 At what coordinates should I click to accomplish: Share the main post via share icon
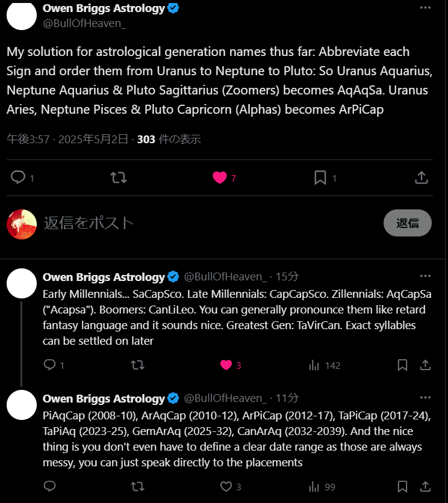click(422, 177)
